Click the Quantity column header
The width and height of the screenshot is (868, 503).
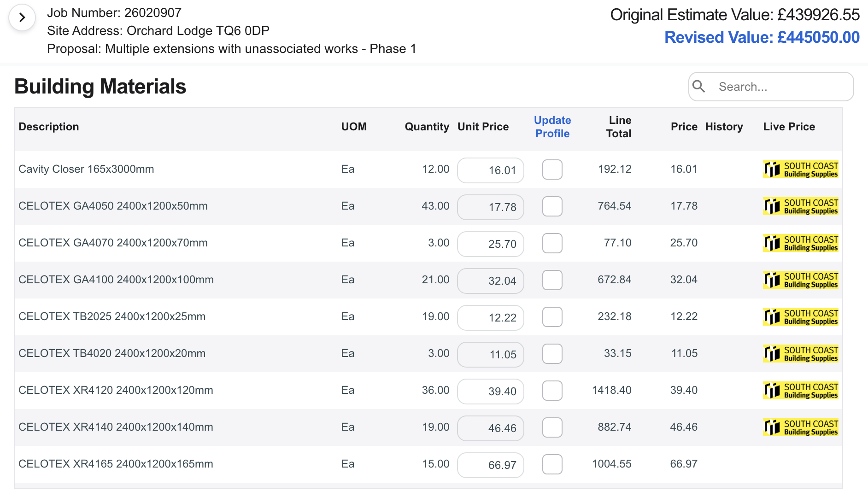(427, 127)
